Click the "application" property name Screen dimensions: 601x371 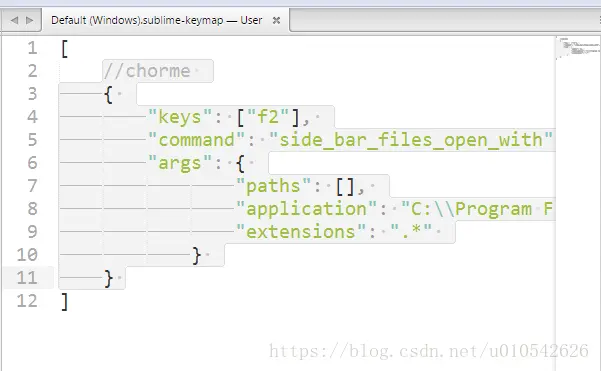click(x=306, y=209)
